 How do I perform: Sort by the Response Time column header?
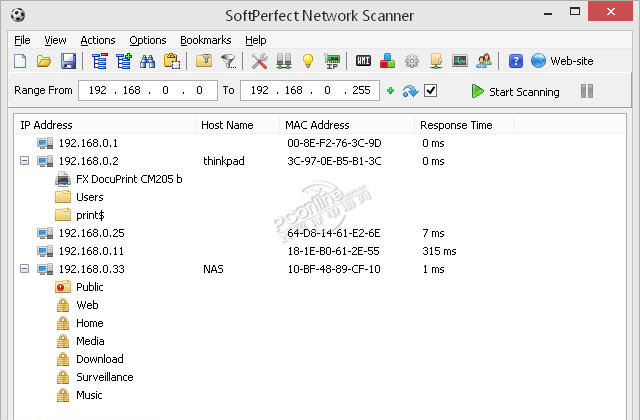pyautogui.click(x=457, y=125)
